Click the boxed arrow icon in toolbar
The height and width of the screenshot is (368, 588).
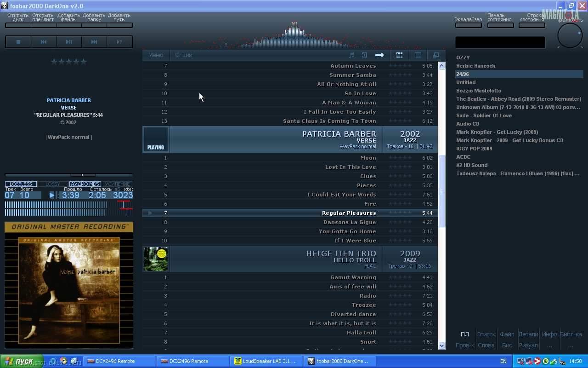pos(364,55)
